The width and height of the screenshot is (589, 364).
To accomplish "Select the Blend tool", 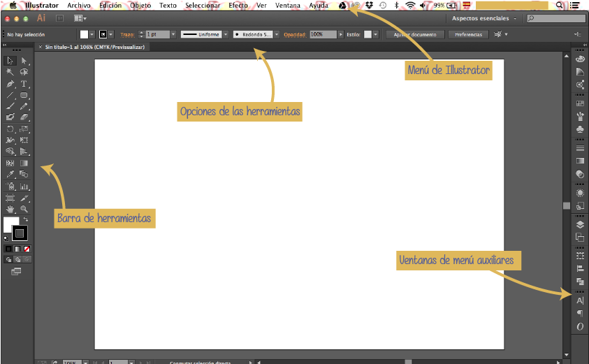I will 24,174.
